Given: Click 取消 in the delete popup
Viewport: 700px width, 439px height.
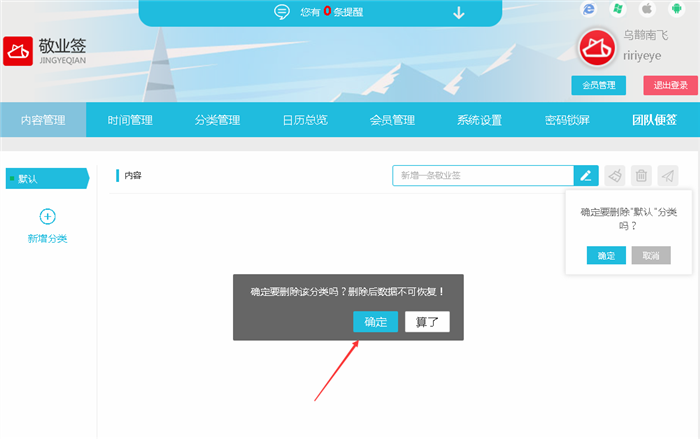Looking at the screenshot, I should click(651, 255).
